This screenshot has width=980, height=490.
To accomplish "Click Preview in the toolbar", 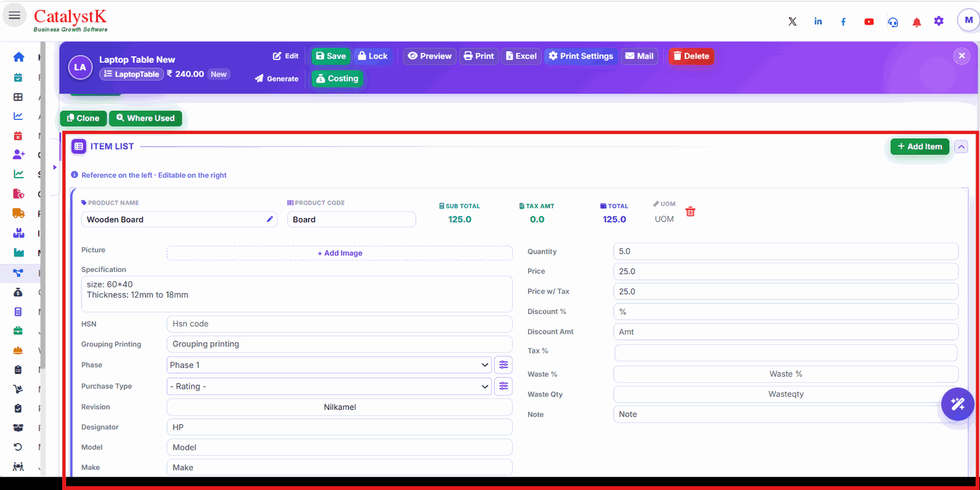I will pos(429,56).
